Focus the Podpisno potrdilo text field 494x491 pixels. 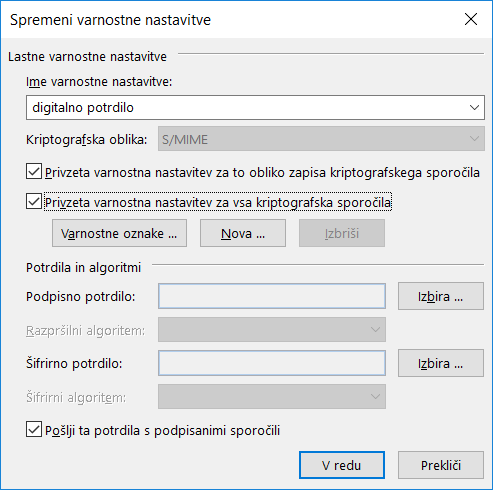pyautogui.click(x=272, y=296)
